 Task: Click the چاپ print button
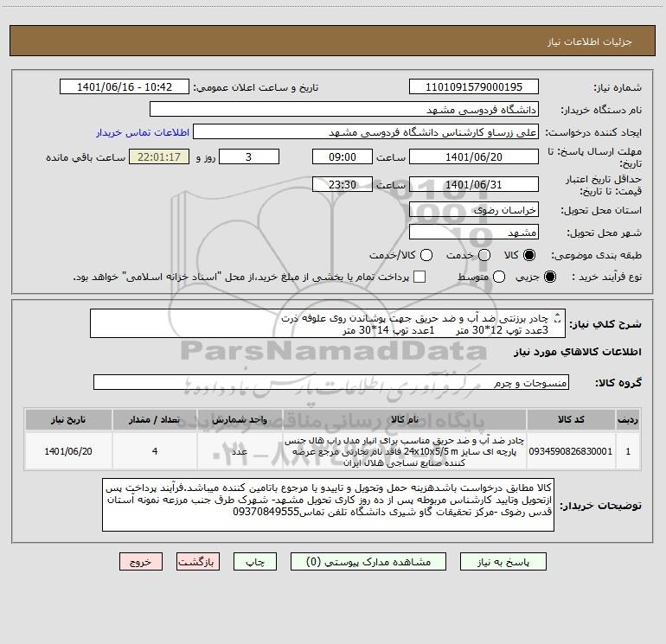pyautogui.click(x=255, y=562)
